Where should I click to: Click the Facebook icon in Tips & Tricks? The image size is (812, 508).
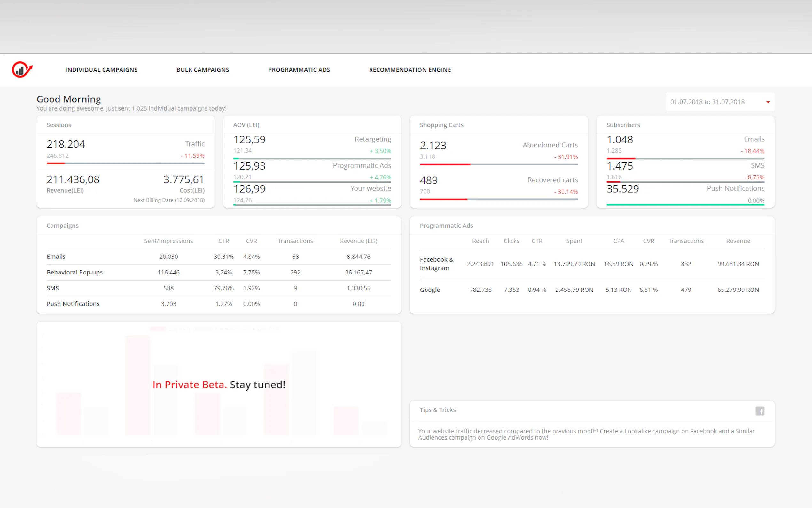pos(760,410)
